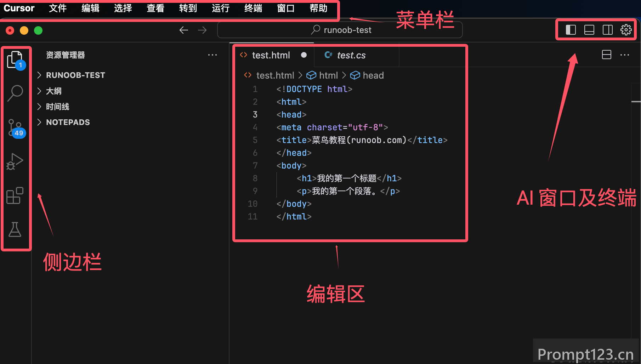Expand the 时间线 timeline section
This screenshot has width=641, height=364.
point(131,107)
